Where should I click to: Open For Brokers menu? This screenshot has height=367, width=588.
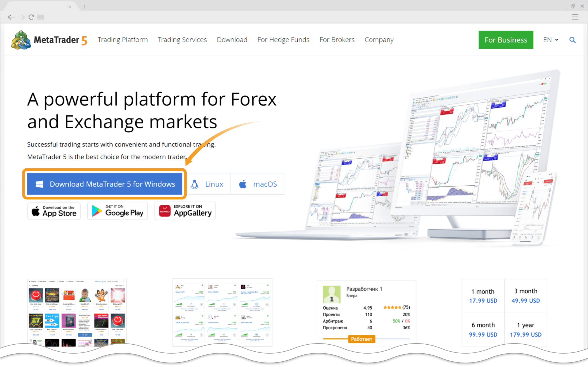[x=337, y=40]
